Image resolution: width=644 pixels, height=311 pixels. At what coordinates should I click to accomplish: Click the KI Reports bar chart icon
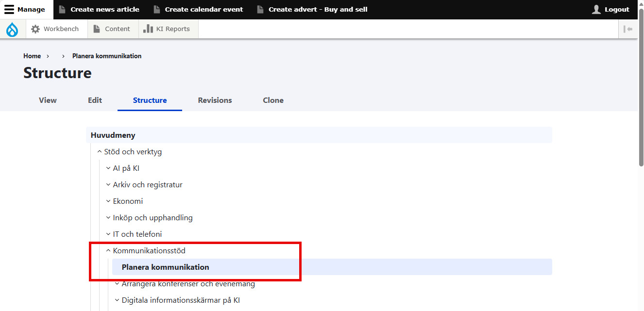(x=148, y=29)
